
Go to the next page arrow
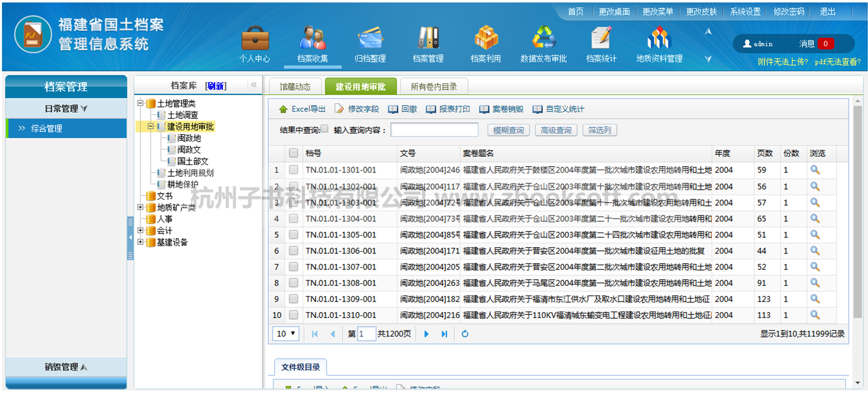(x=427, y=334)
